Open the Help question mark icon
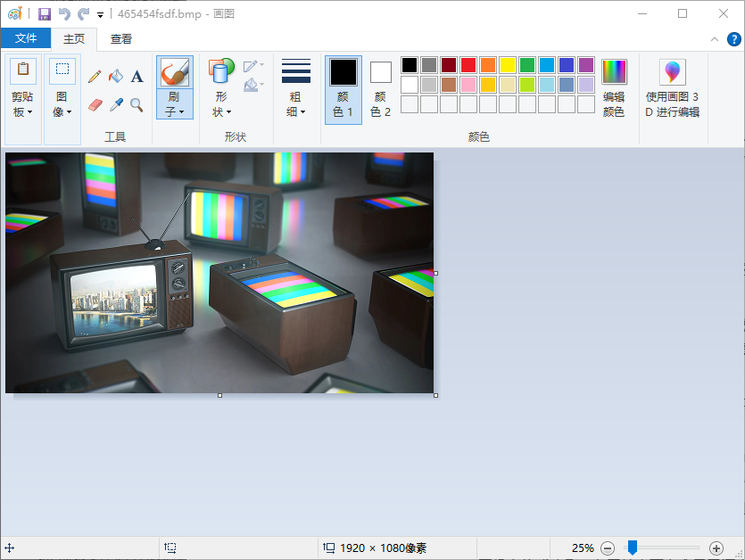 [x=733, y=38]
